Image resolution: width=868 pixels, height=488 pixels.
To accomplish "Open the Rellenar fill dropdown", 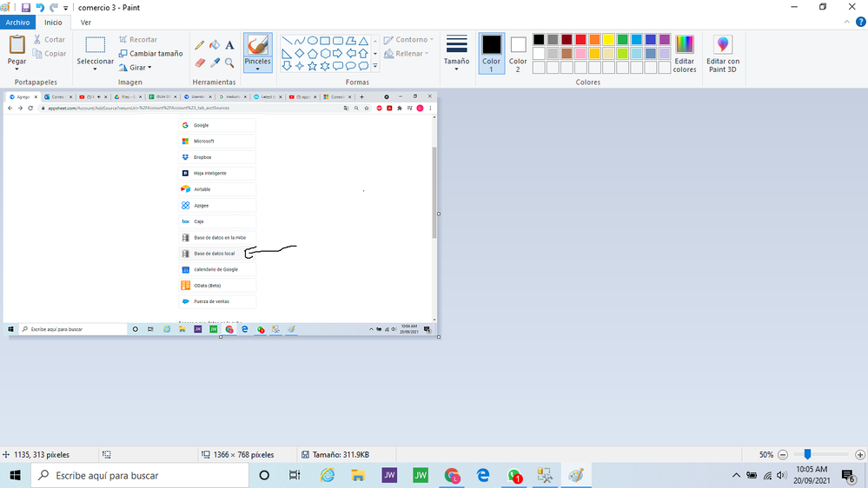I will coord(407,54).
